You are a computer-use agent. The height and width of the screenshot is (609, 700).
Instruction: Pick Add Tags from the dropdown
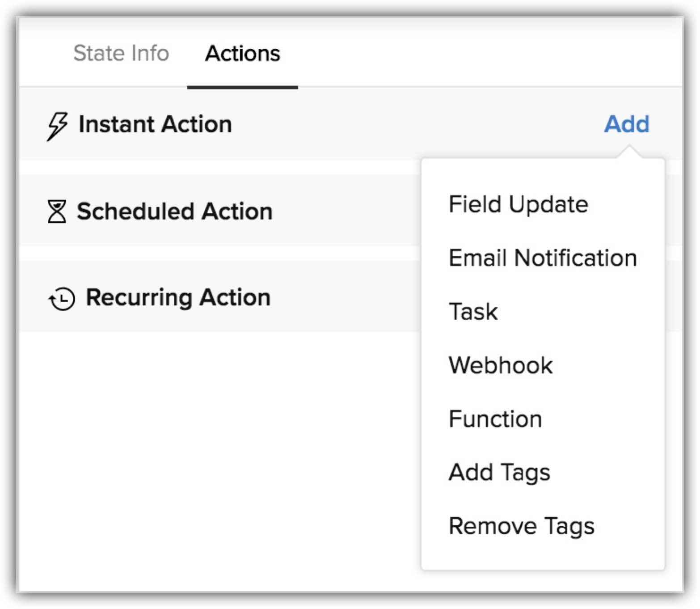(499, 473)
